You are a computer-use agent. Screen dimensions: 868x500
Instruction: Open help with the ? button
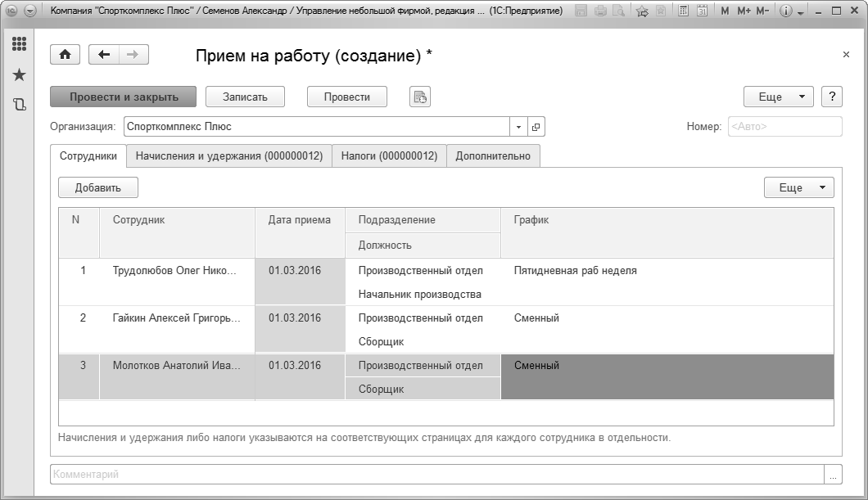coord(832,97)
